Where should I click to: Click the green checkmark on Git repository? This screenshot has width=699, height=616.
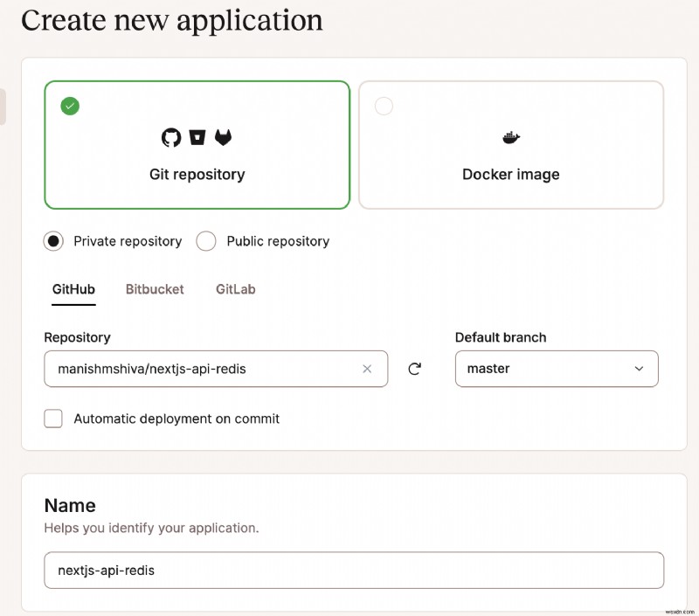click(x=70, y=106)
